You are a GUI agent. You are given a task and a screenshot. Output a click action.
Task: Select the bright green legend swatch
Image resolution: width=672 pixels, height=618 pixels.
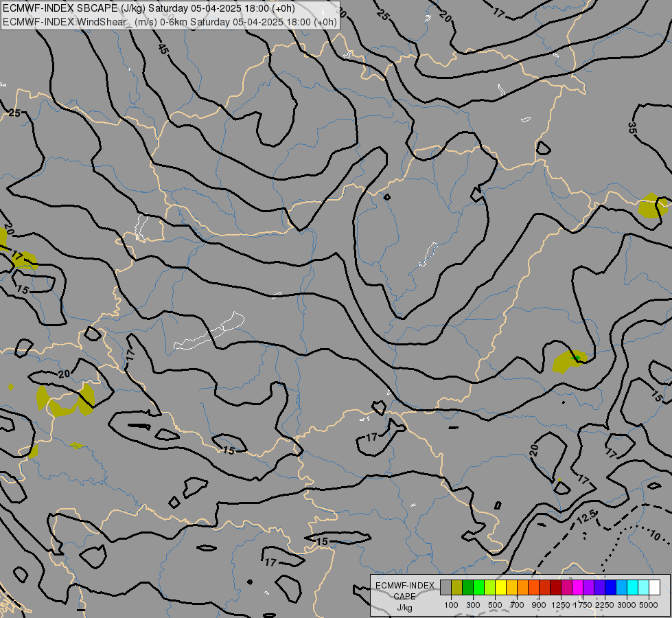coord(478,588)
